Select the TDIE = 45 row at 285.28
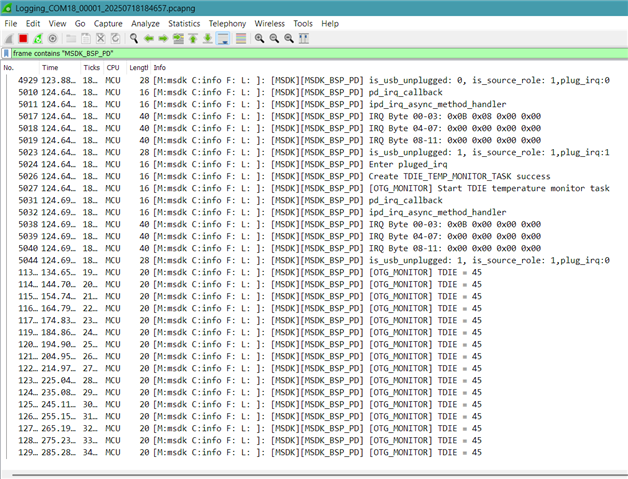 (x=314, y=453)
